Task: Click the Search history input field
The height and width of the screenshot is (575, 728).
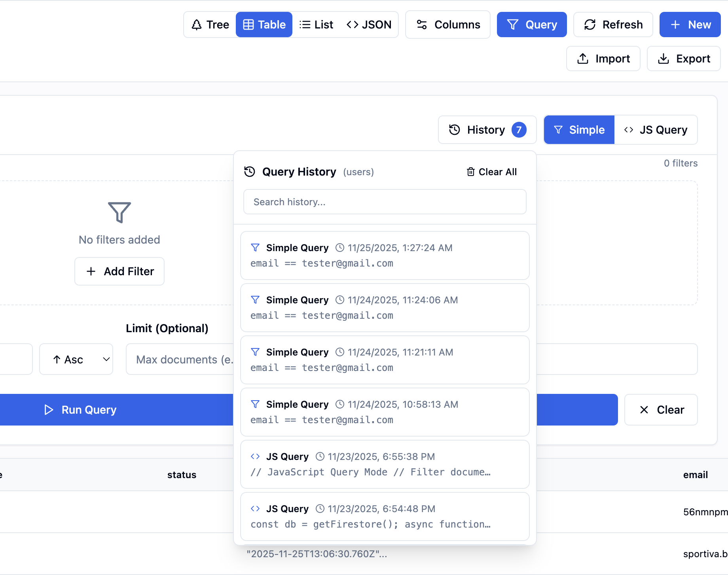Action: pos(384,202)
